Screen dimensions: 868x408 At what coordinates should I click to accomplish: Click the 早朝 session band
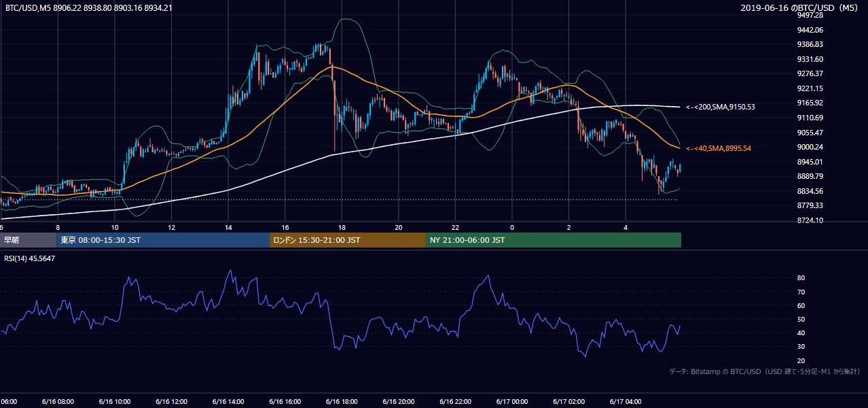(28, 240)
